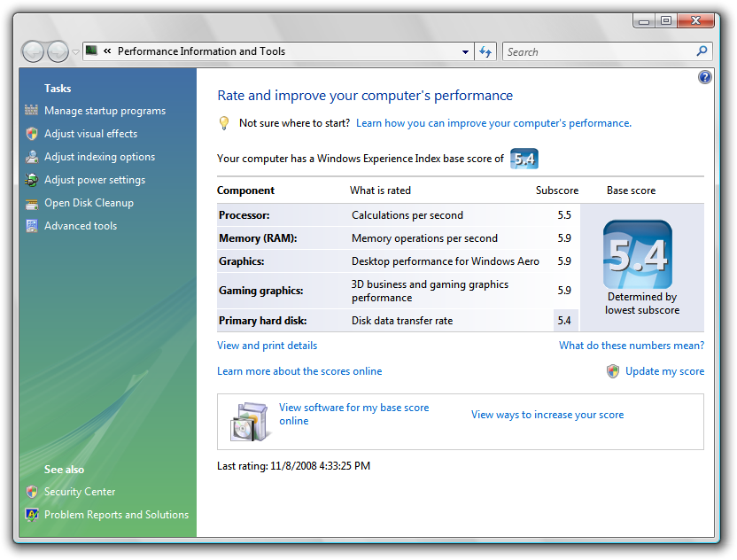Select the Gaming graphics row label
This screenshot has width=737, height=560.
tap(260, 291)
